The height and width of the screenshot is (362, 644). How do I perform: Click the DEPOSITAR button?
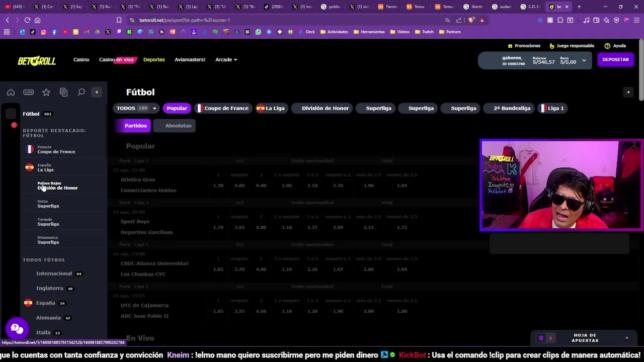tap(615, 60)
